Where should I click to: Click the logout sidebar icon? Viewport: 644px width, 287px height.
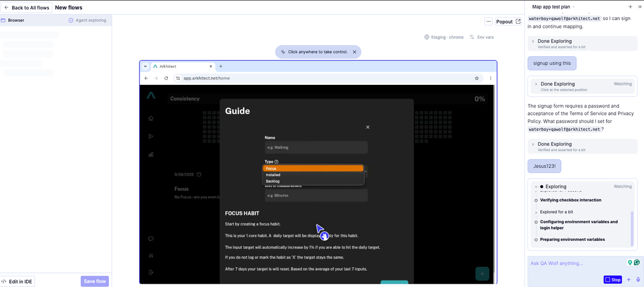coord(151,272)
